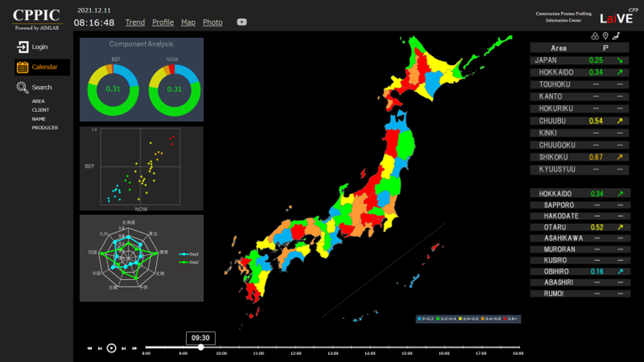Open the Profile tab

click(x=163, y=22)
